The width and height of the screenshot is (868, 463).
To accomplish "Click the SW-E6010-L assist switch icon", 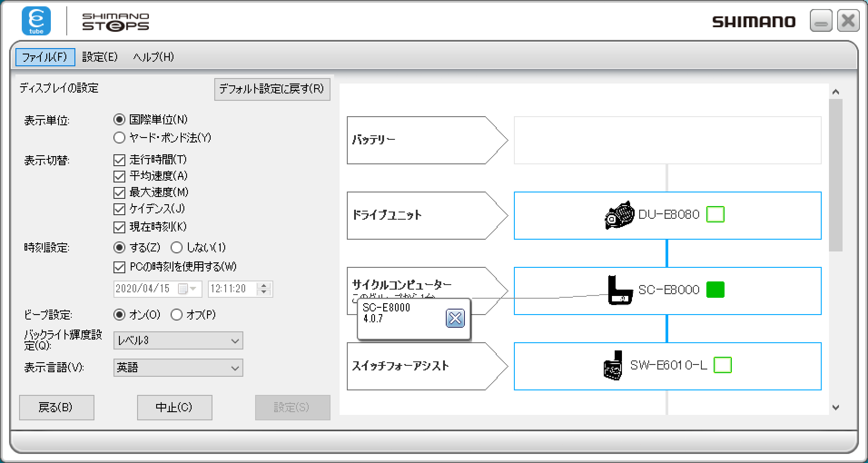I will pyautogui.click(x=613, y=365).
